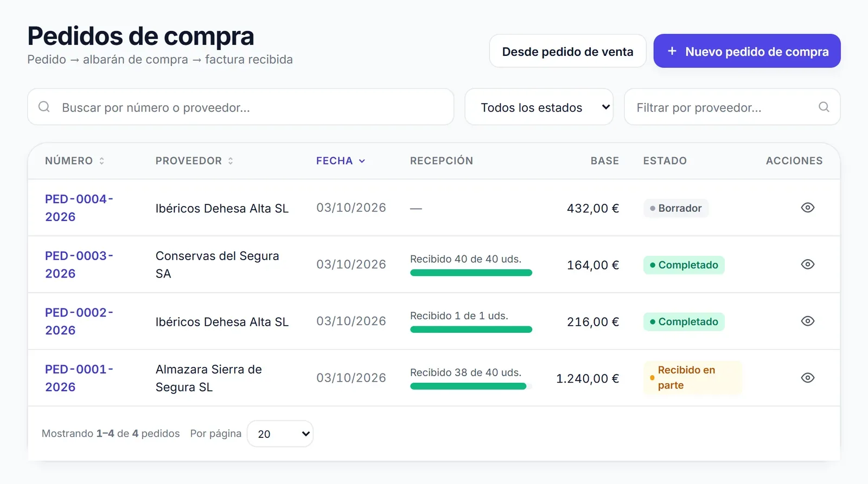Click provider 'Conservas del Segura SA'
868x484 pixels.
click(217, 264)
